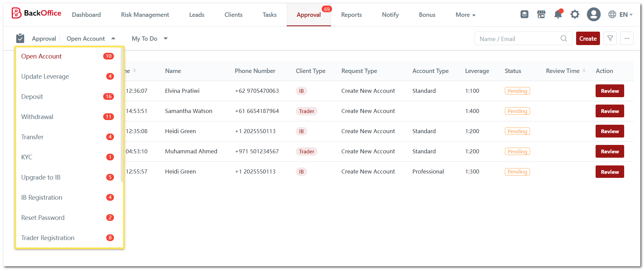Change language with the EN selector

pyautogui.click(x=620, y=14)
